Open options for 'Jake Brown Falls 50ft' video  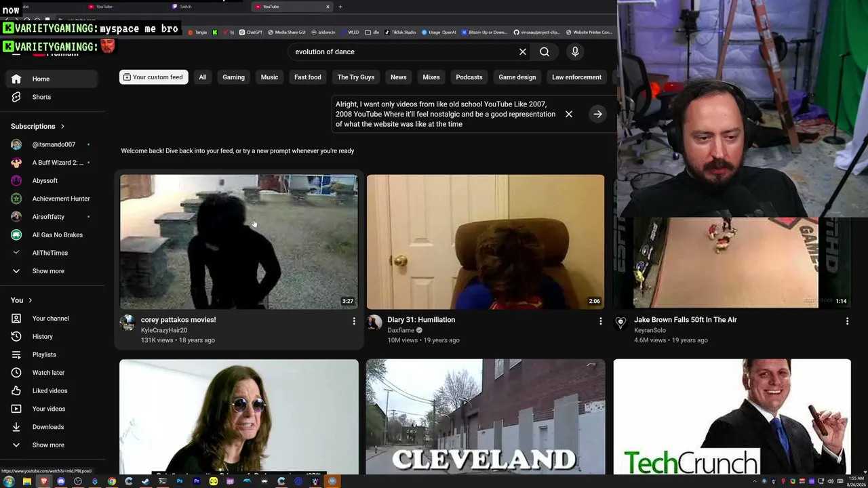click(847, 321)
